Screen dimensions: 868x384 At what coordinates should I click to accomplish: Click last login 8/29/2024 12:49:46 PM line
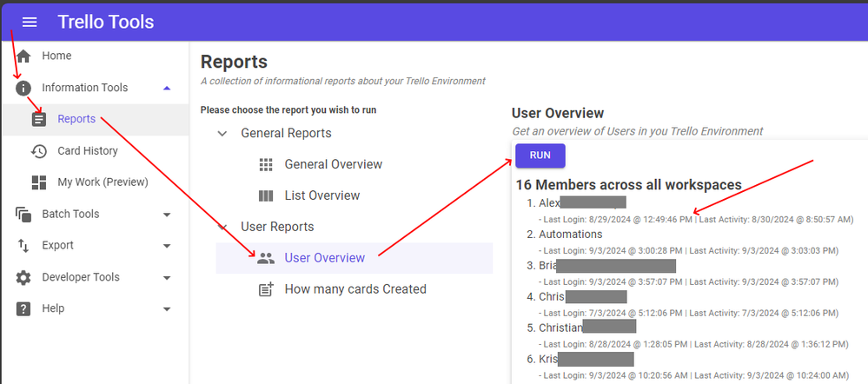pos(696,220)
